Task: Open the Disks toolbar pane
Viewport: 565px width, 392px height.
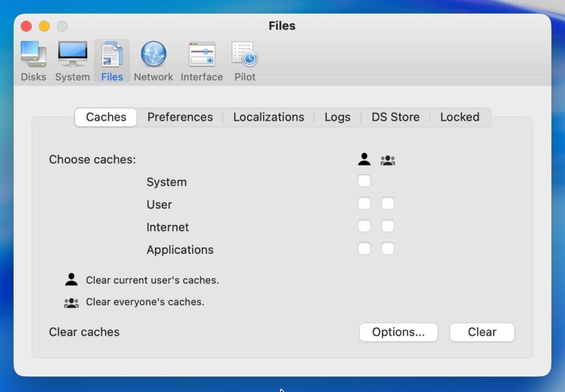Action: point(34,61)
